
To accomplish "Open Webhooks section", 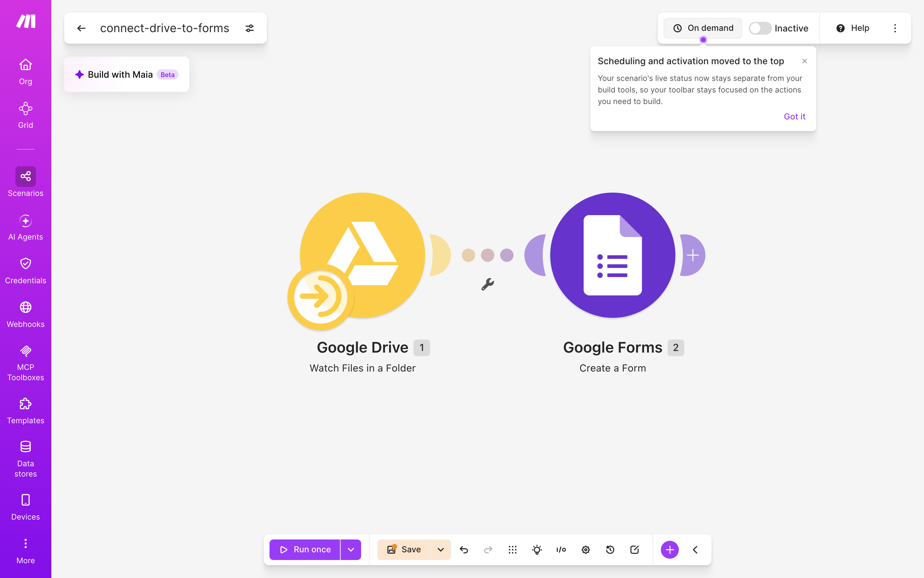I will point(26,315).
